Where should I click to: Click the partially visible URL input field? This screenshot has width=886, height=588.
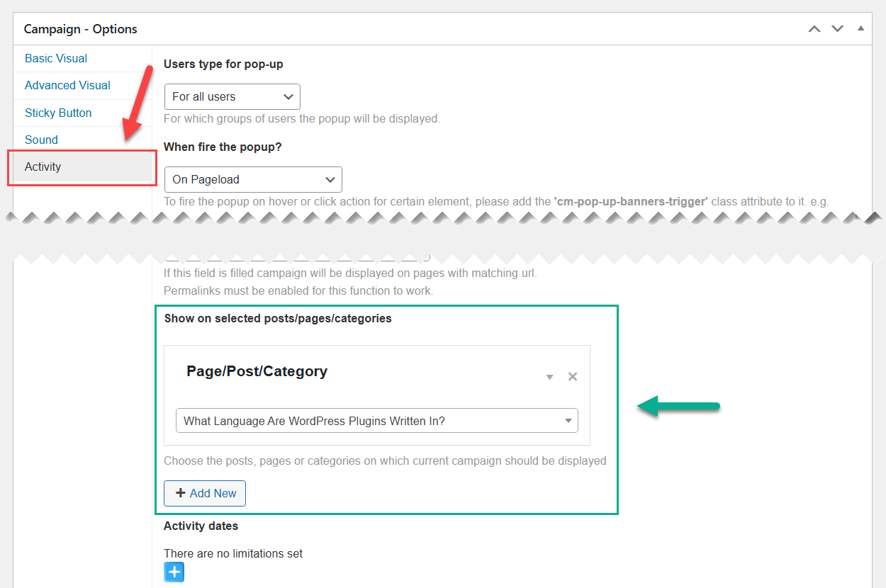297,258
